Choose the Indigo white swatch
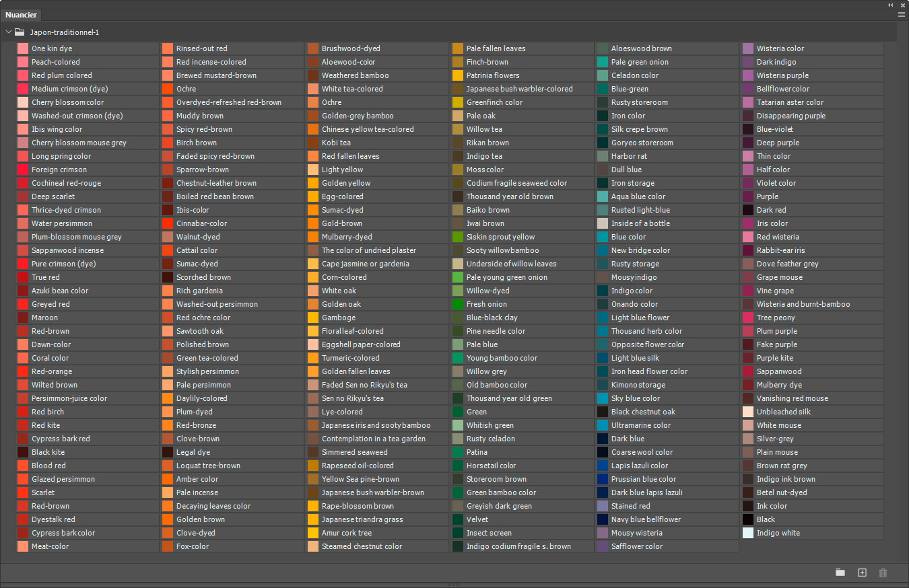Screen dimensions: 909x588 [x=748, y=533]
